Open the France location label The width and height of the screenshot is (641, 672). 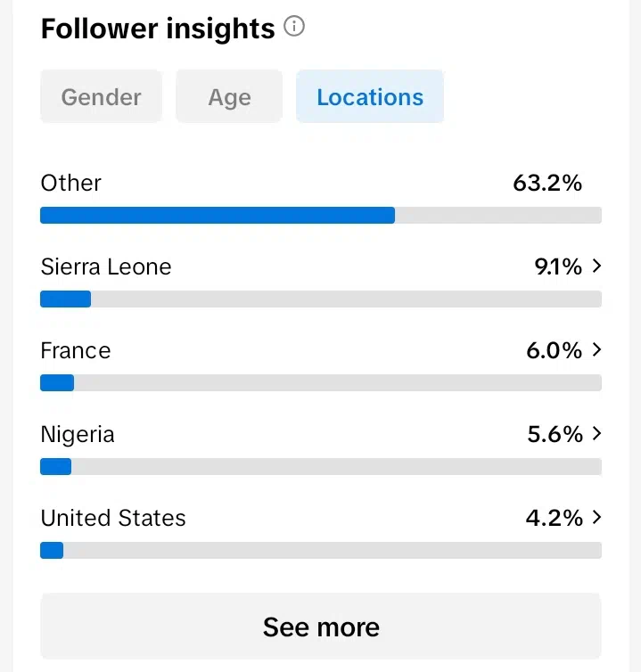76,350
